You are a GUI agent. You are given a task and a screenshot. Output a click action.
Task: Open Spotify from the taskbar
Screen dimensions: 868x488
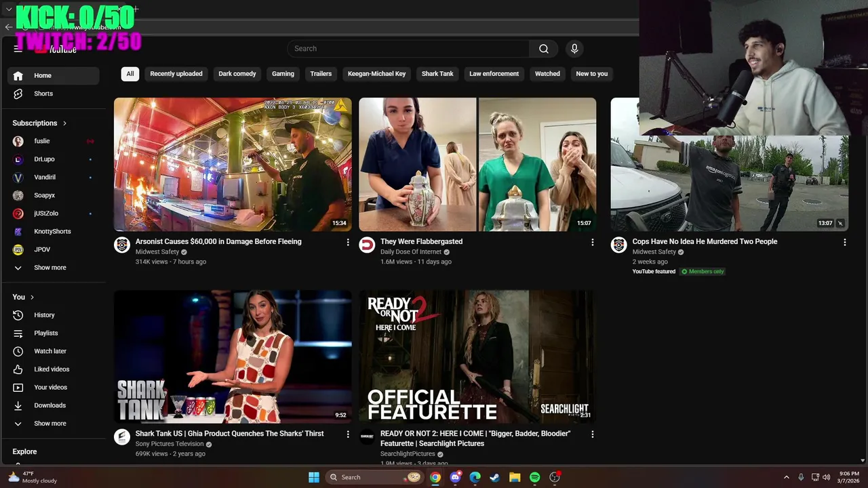point(534,477)
